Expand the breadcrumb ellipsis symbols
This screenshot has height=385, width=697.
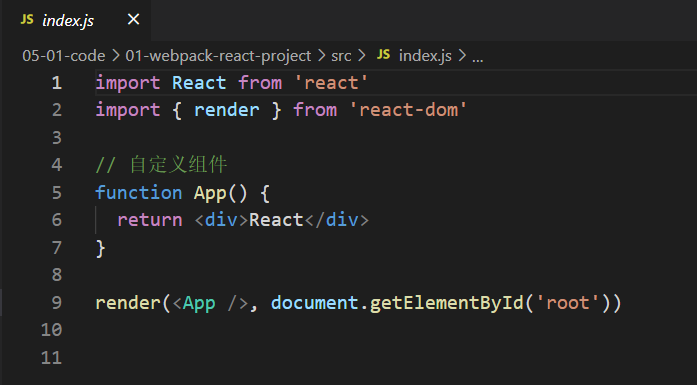pyautogui.click(x=477, y=58)
